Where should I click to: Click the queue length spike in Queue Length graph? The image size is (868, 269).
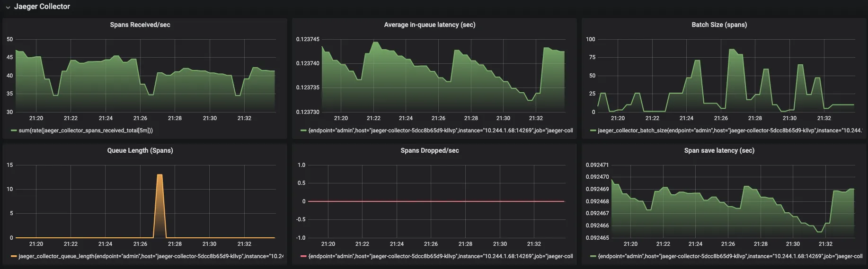point(159,206)
